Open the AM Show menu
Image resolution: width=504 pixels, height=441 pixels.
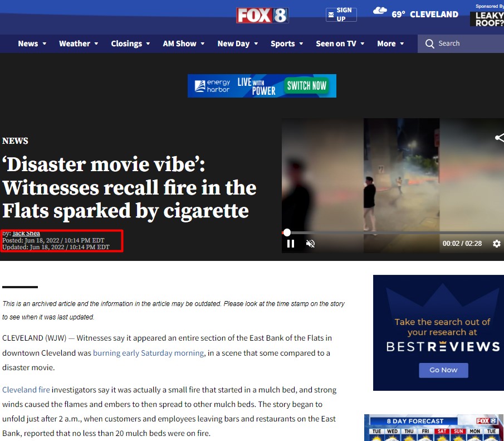tap(184, 43)
